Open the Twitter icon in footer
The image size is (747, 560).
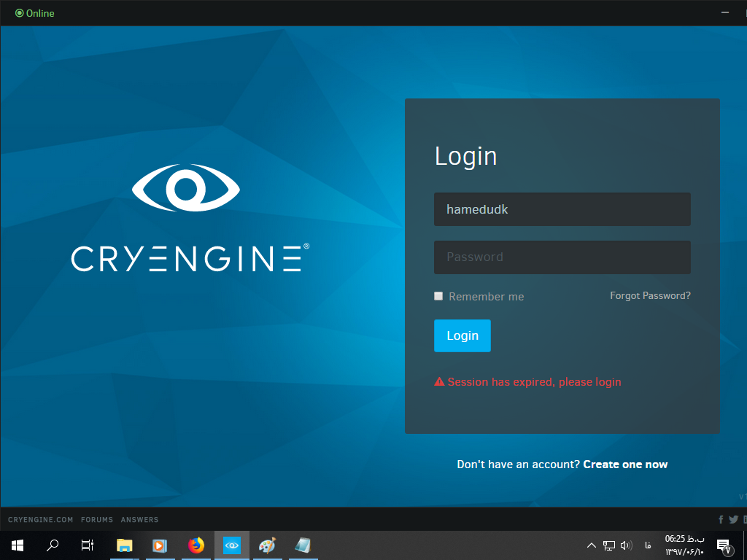click(x=734, y=519)
